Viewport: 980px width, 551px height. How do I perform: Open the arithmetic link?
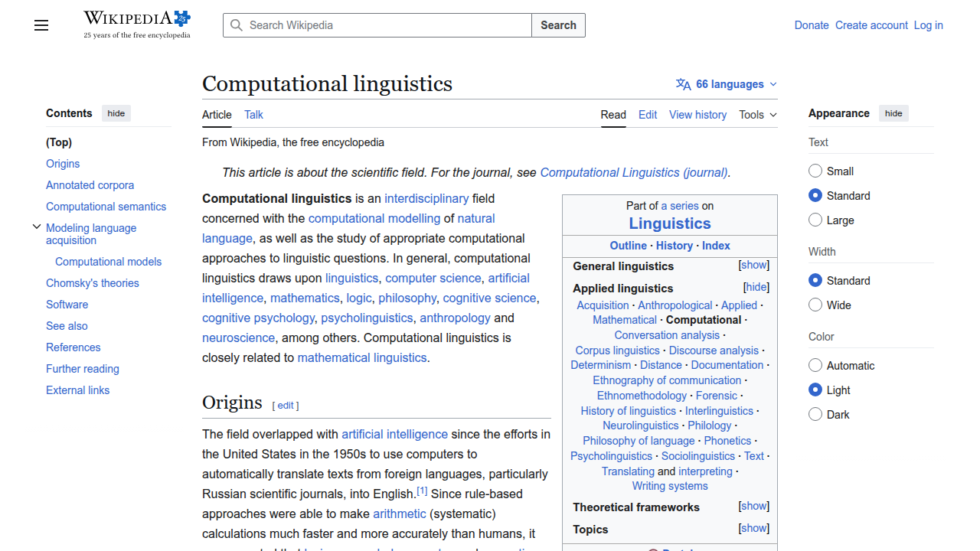400,514
